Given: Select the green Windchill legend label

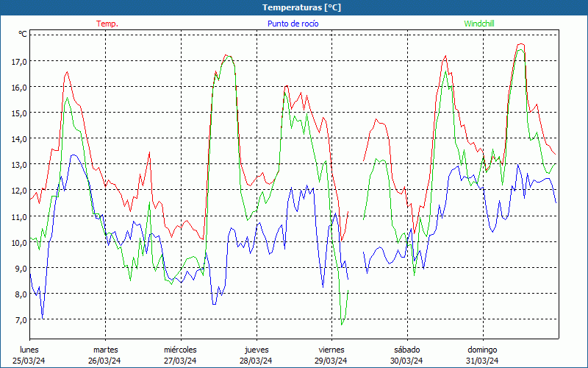Looking at the screenshot, I should (x=479, y=24).
